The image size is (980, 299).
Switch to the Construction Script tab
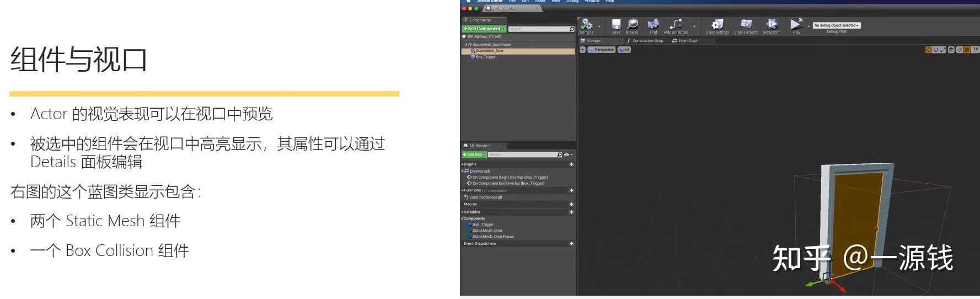click(x=645, y=41)
